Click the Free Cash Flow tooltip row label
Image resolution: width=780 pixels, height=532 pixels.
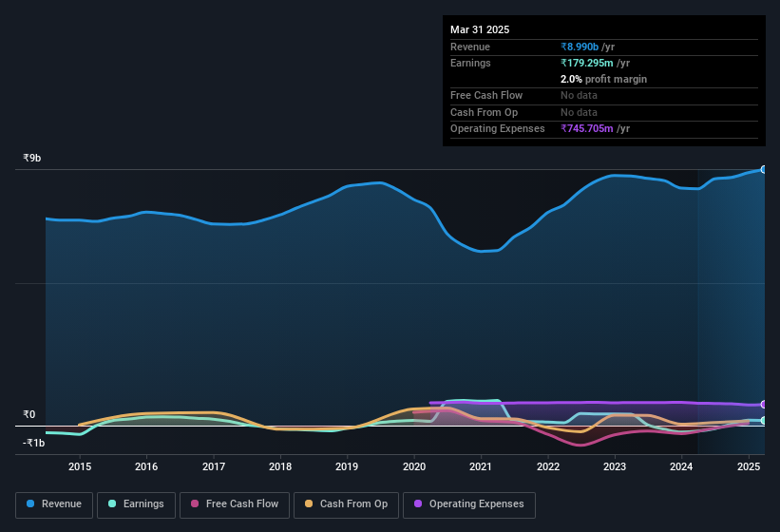tap(486, 95)
